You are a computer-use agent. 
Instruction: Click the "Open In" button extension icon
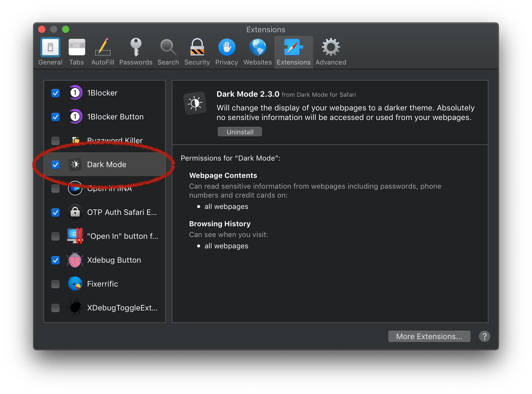[75, 236]
